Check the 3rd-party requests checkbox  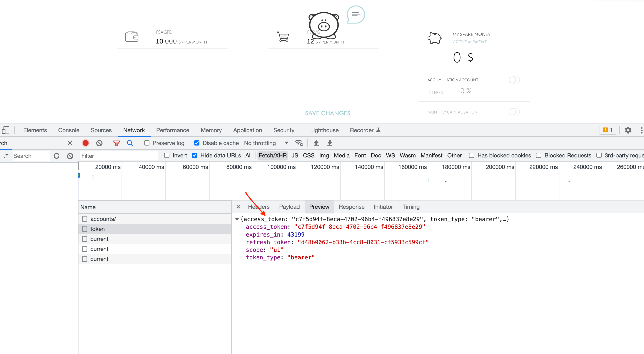[x=599, y=155]
